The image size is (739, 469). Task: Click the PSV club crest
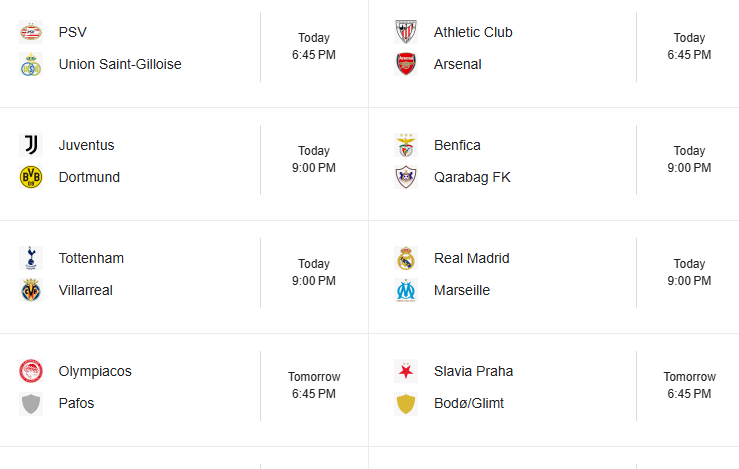point(31,32)
